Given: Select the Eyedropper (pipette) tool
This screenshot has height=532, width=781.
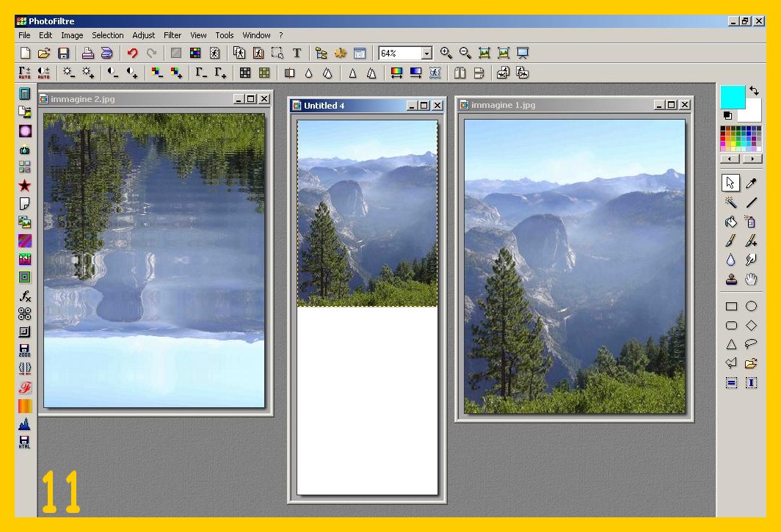Looking at the screenshot, I should 751,183.
